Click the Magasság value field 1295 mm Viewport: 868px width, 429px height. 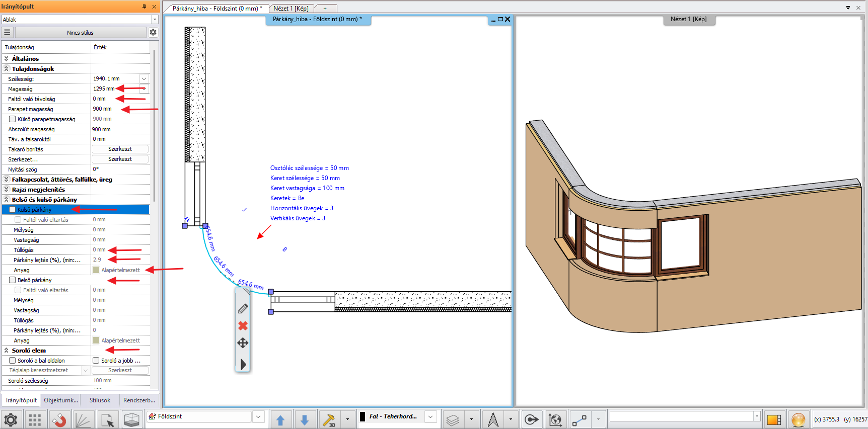point(115,89)
